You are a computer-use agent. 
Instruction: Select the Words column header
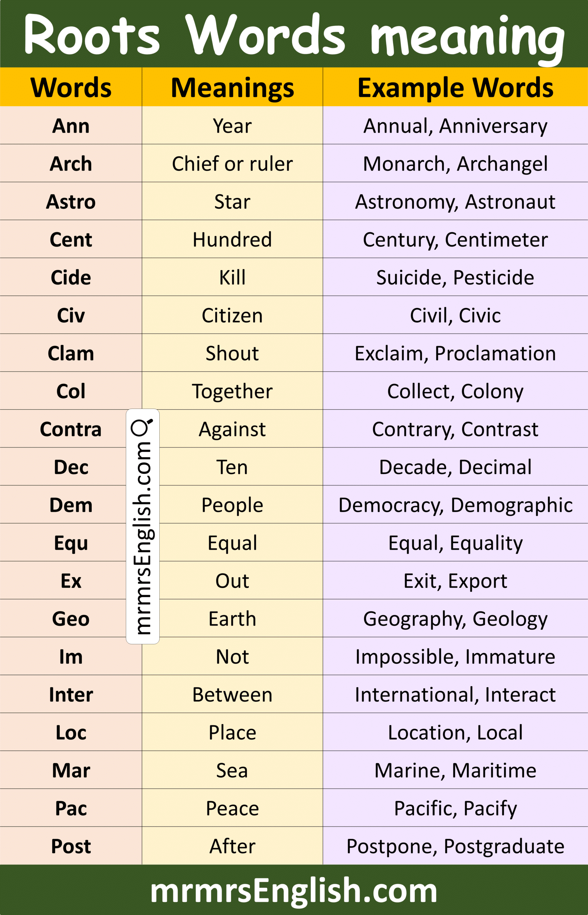(x=71, y=88)
